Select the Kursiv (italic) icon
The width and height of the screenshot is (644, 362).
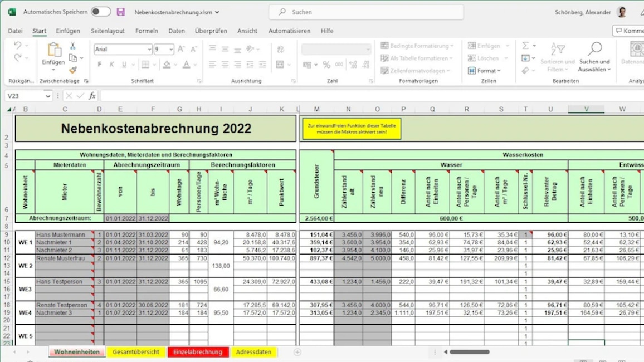pos(112,63)
